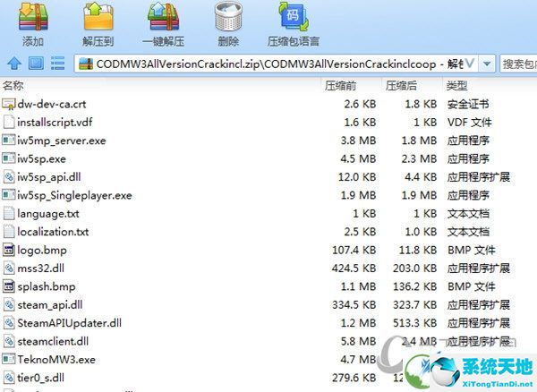Click 136.2 KB compressed size of splash.bmp
Screen dimensions: 537x392
pos(415,286)
